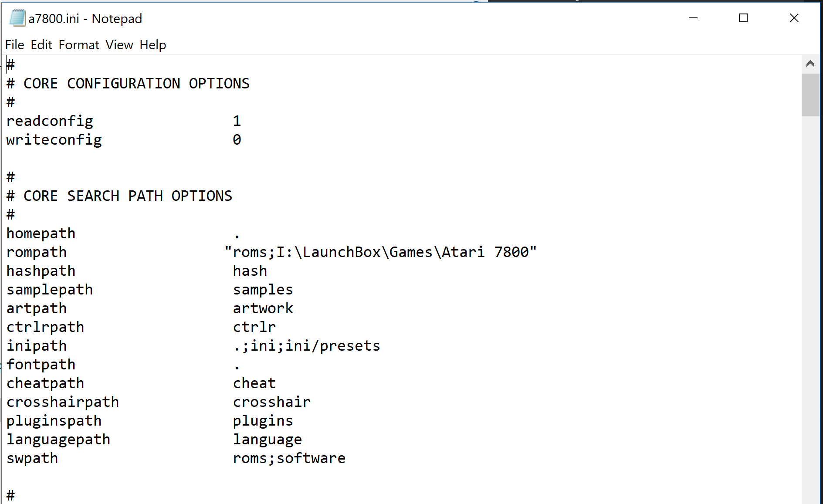Image resolution: width=823 pixels, height=504 pixels.
Task: Click the 'crosshairpath' key text
Action: pyautogui.click(x=63, y=402)
